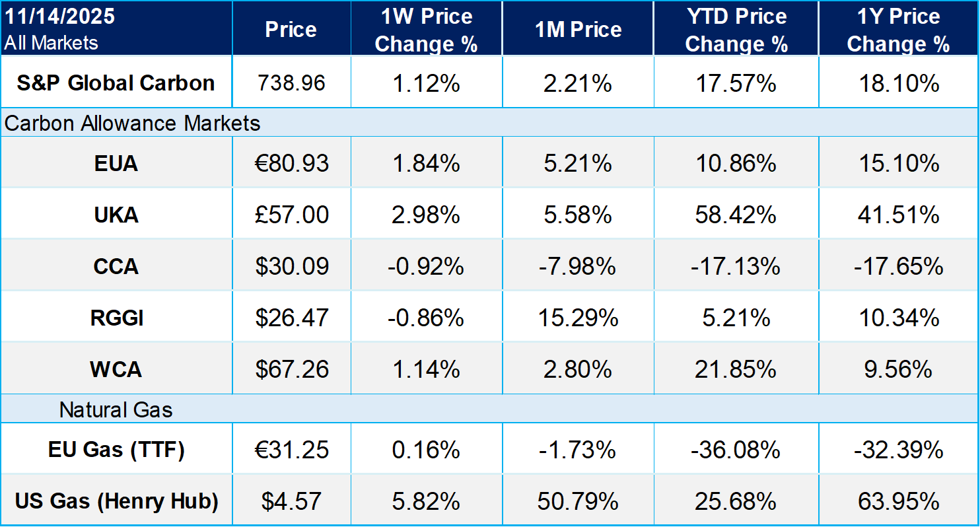The image size is (980, 527).
Task: Select the S&P Global Carbon price 738.96
Action: [291, 83]
